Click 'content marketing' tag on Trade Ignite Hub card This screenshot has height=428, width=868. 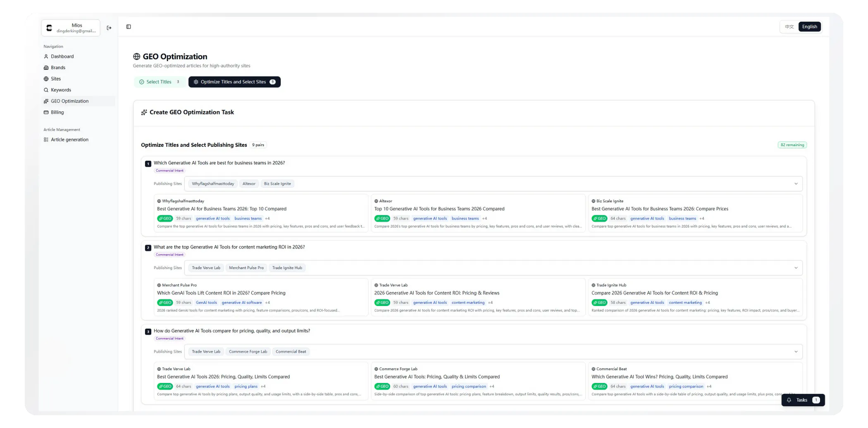click(x=685, y=303)
